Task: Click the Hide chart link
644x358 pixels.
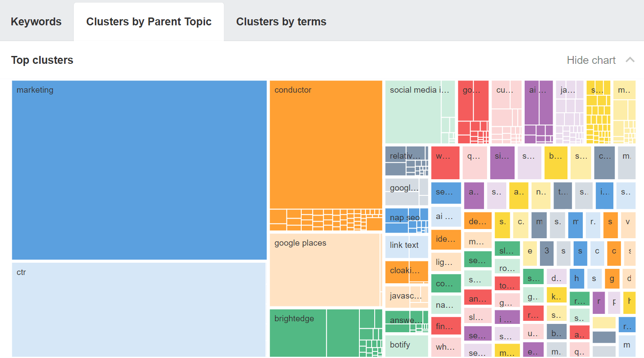Action: point(591,60)
